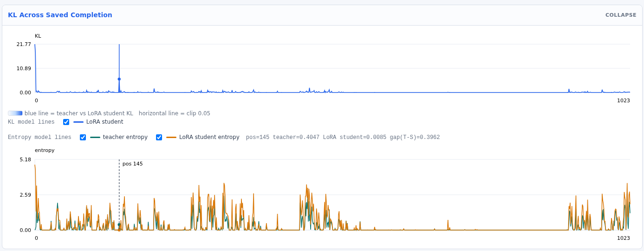Image resolution: width=644 pixels, height=251 pixels.
Task: Click the pos=145 teacher=0.4047 readout text
Action: point(343,137)
